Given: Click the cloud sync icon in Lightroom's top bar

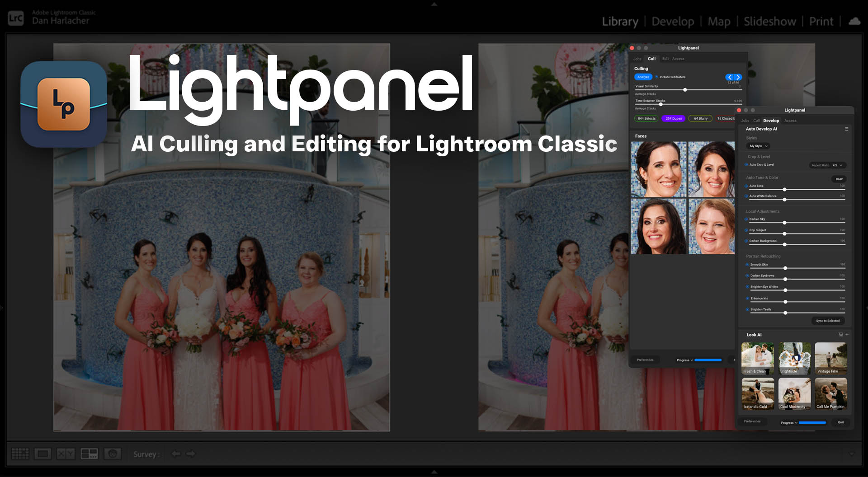Looking at the screenshot, I should coord(854,21).
